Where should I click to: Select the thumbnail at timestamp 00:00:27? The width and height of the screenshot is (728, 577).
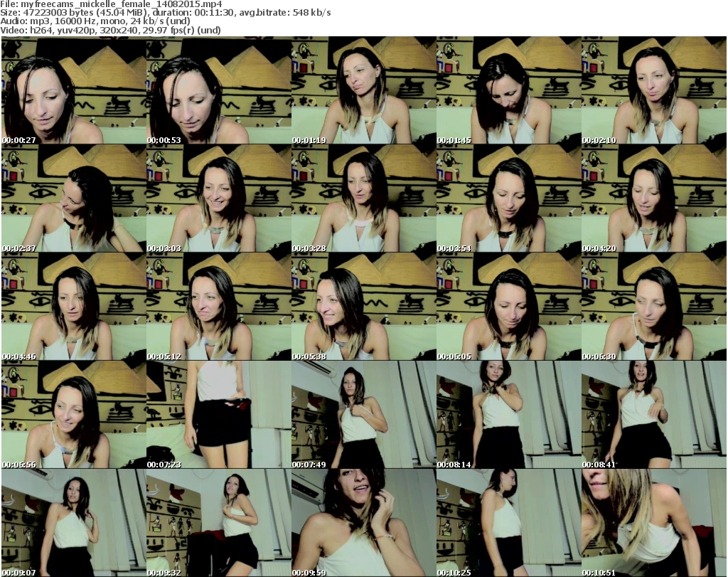coord(73,90)
